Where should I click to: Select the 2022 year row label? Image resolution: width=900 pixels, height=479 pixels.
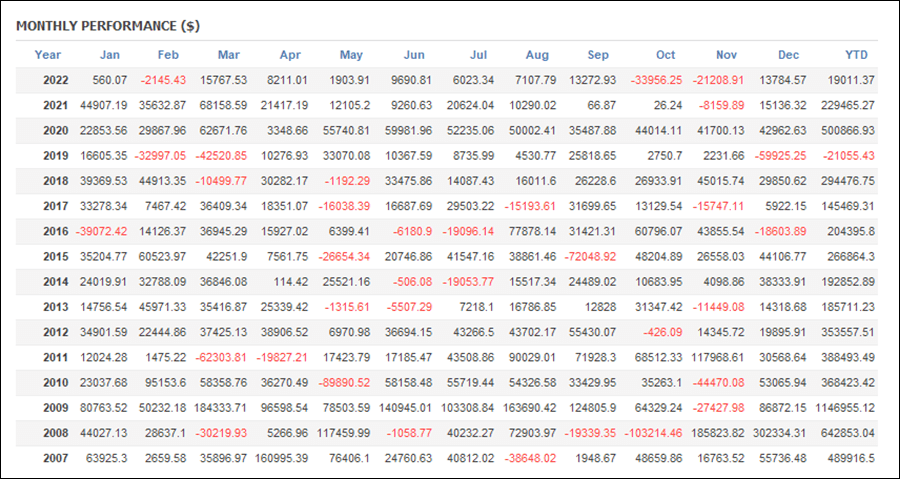(x=56, y=80)
